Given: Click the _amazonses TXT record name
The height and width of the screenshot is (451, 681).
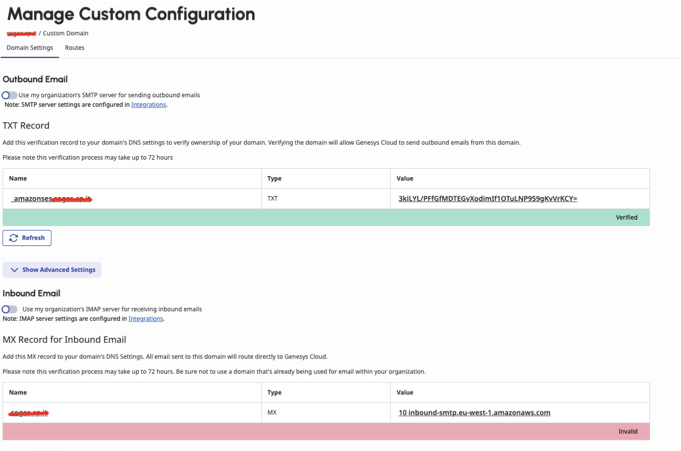Looking at the screenshot, I should [x=52, y=199].
